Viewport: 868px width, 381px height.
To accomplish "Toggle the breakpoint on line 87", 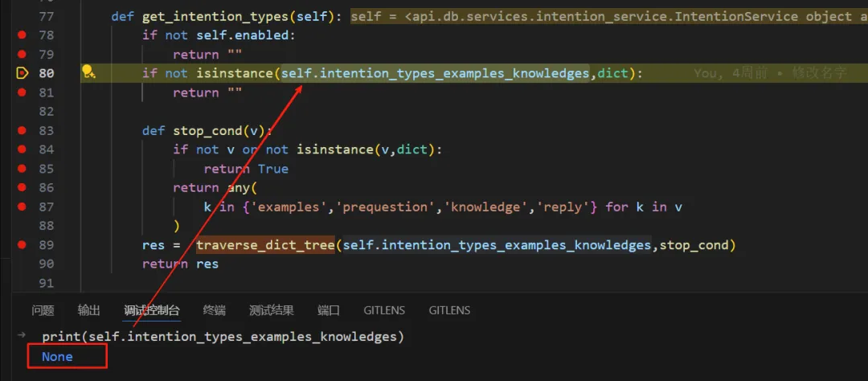I will coord(22,207).
